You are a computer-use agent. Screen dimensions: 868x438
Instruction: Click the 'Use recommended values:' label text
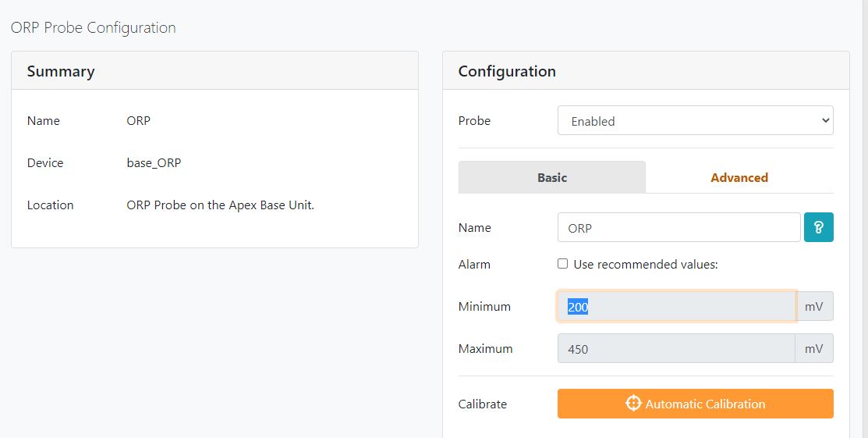coord(646,265)
